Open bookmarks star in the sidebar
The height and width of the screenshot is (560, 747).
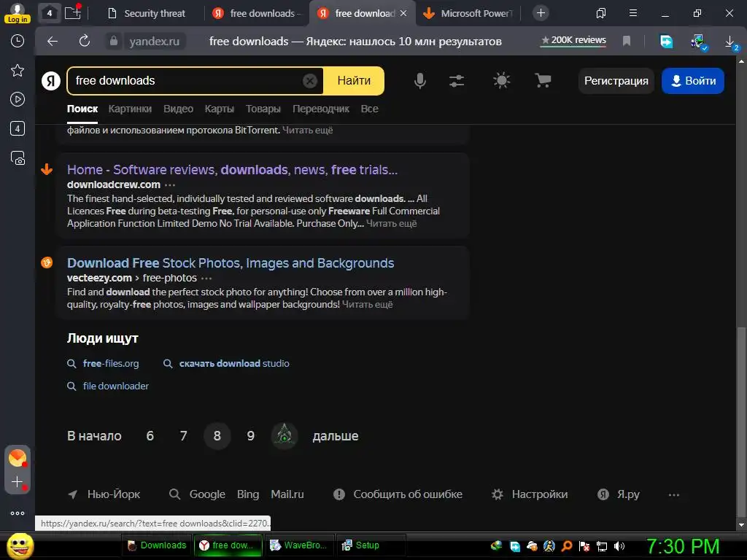[18, 71]
